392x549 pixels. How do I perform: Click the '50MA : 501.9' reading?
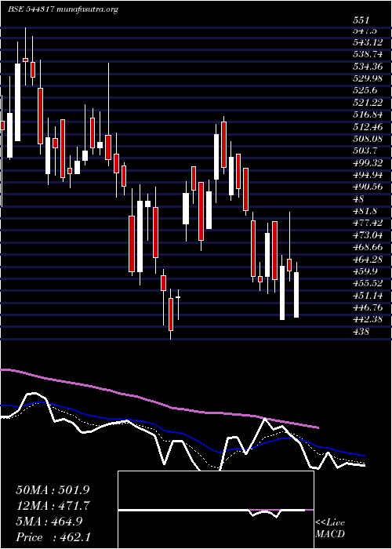point(53,490)
